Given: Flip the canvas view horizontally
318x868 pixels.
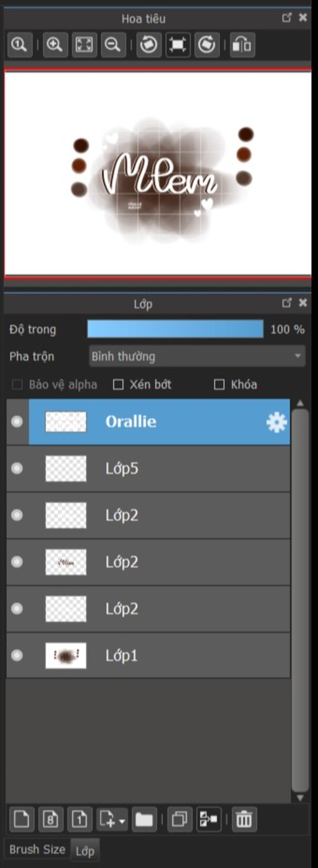Looking at the screenshot, I should [242, 45].
